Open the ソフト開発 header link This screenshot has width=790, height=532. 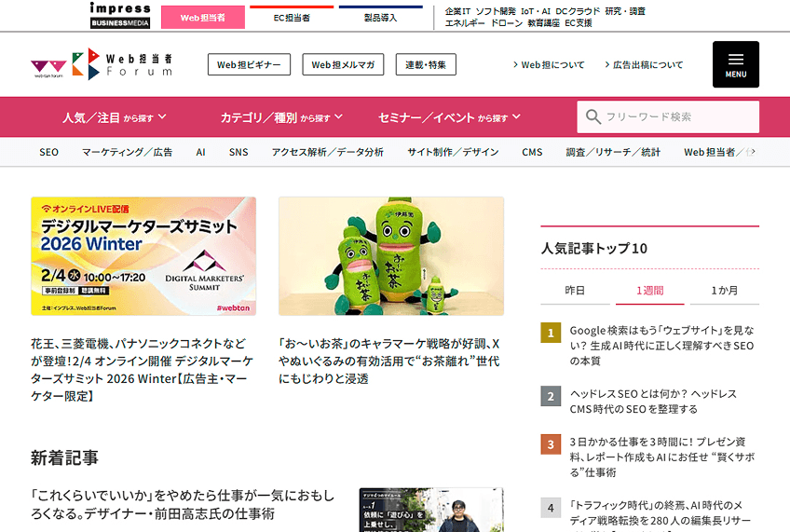[x=496, y=11]
